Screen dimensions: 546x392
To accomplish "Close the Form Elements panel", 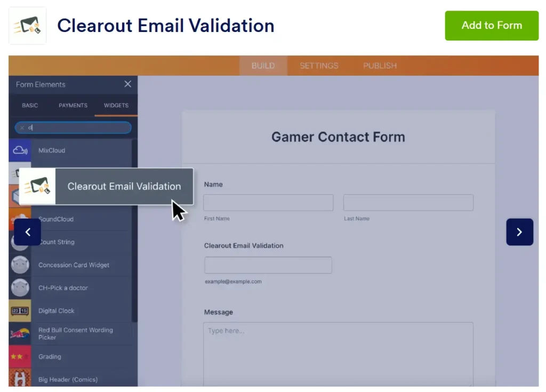I will coord(128,84).
